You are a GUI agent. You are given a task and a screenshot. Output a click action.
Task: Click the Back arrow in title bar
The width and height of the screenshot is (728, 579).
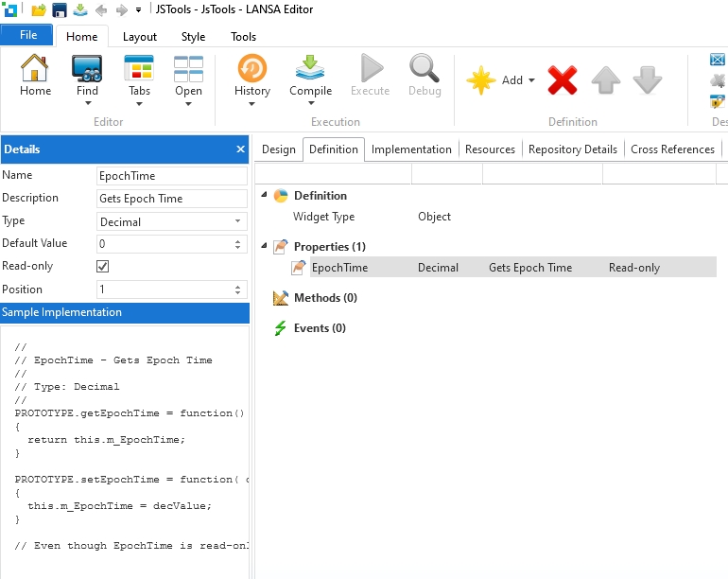coord(101,9)
